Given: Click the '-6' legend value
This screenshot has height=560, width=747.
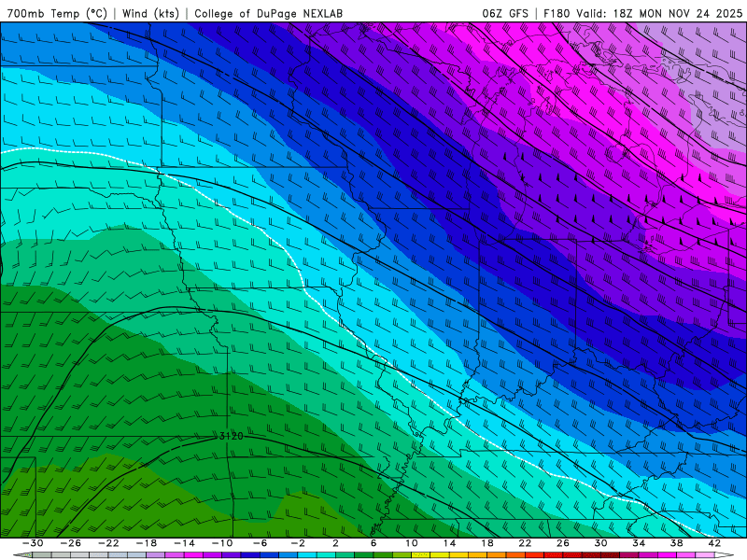Looking at the screenshot, I should pos(261,543).
